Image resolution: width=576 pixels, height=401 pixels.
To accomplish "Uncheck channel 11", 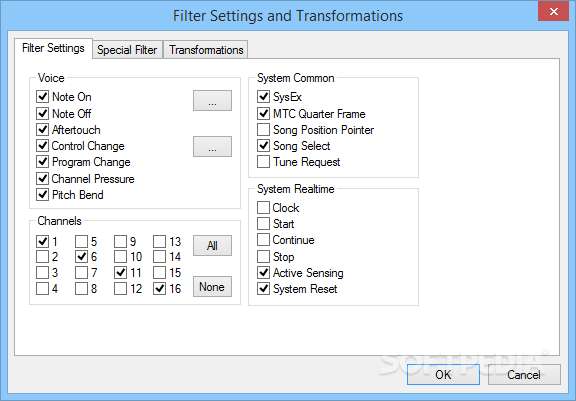I will [x=120, y=273].
